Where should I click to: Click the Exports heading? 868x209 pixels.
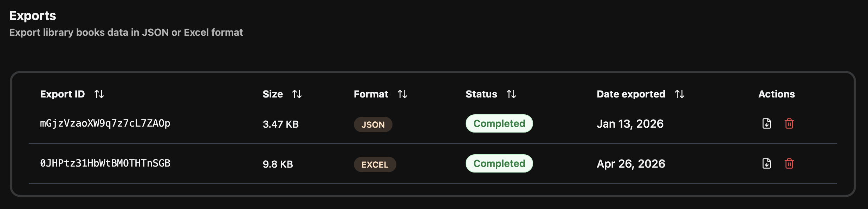click(x=32, y=15)
